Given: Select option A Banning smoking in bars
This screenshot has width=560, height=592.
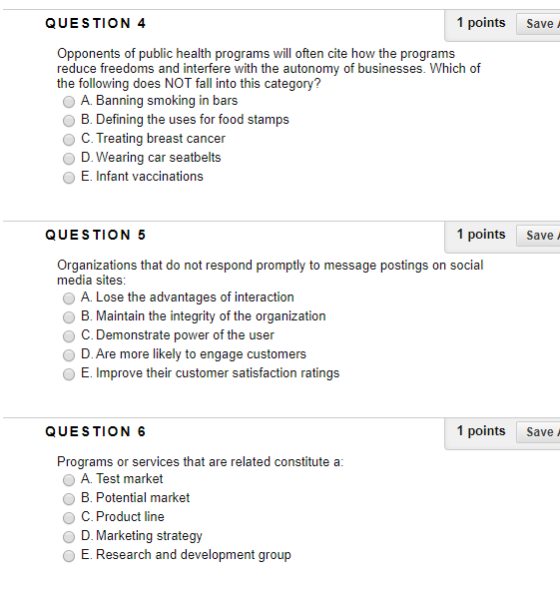Looking at the screenshot, I should 69,102.
